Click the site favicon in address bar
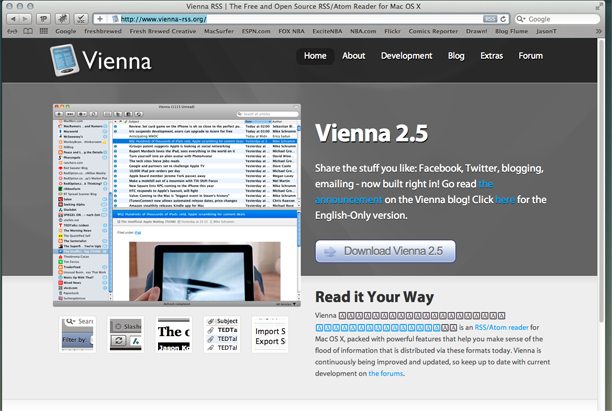612x411 pixels. (115, 19)
